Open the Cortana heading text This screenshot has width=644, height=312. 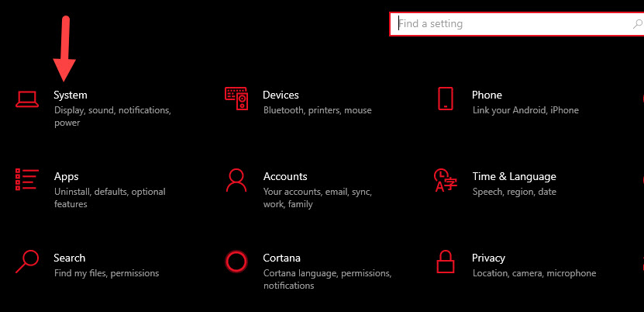[x=282, y=258]
